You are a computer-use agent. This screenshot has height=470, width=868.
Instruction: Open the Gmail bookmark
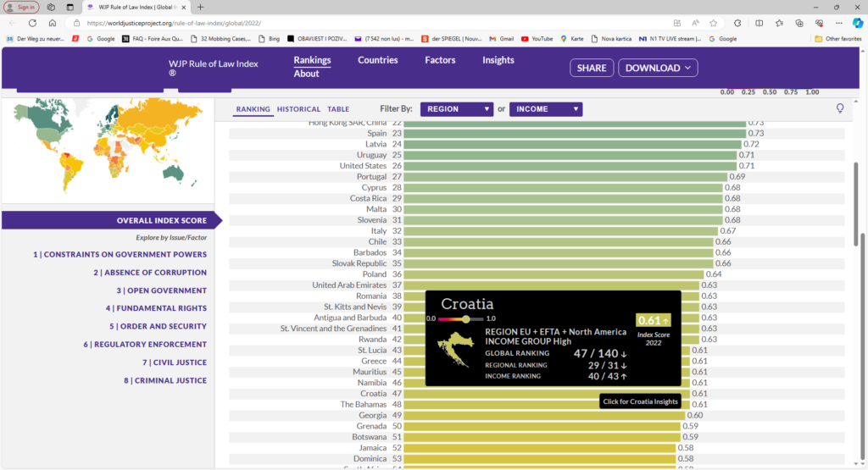coord(501,38)
